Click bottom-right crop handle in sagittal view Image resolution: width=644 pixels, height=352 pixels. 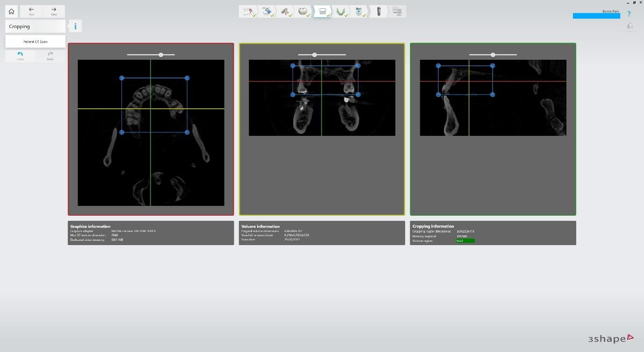click(493, 94)
